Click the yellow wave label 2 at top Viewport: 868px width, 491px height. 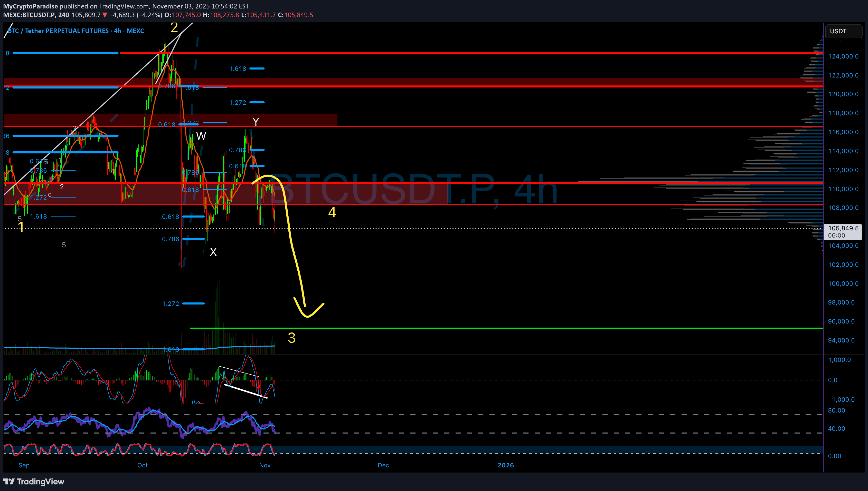click(174, 28)
